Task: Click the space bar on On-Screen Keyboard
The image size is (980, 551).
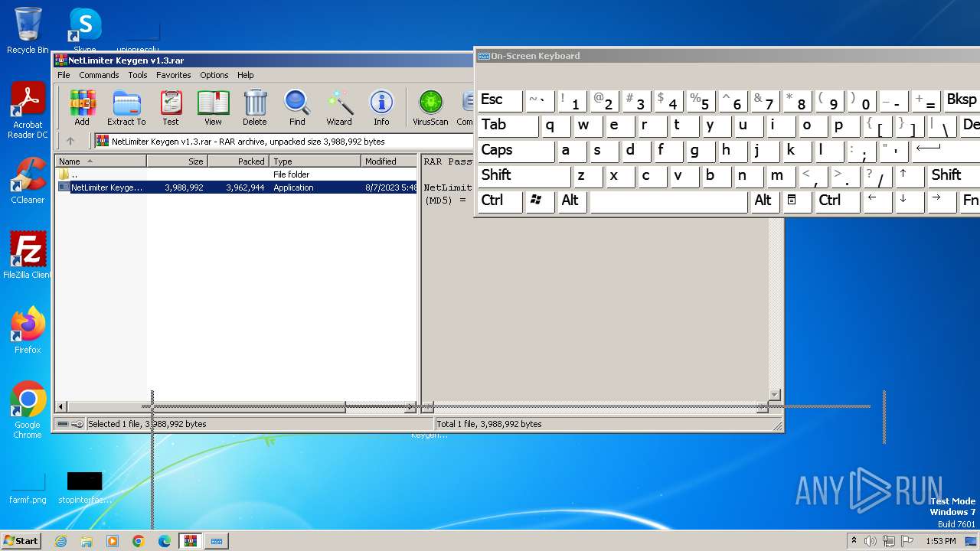Action: pos(668,201)
